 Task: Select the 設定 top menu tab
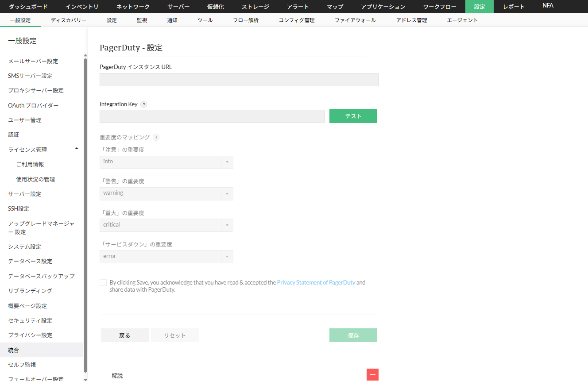tap(480, 7)
